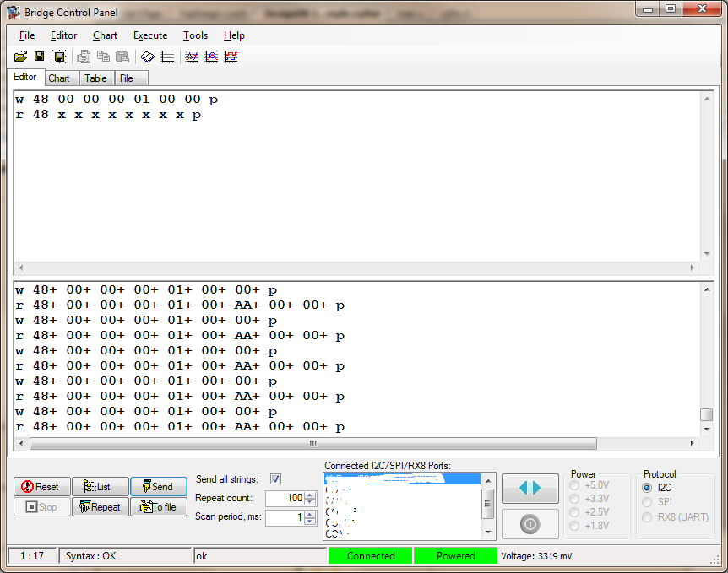Click the Repeat button
728x573 pixels.
click(101, 507)
